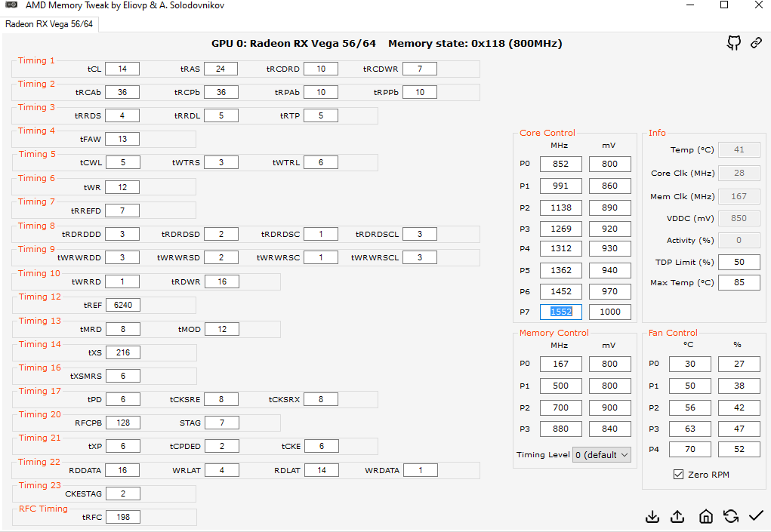Click the tRTP input box

pyautogui.click(x=321, y=115)
